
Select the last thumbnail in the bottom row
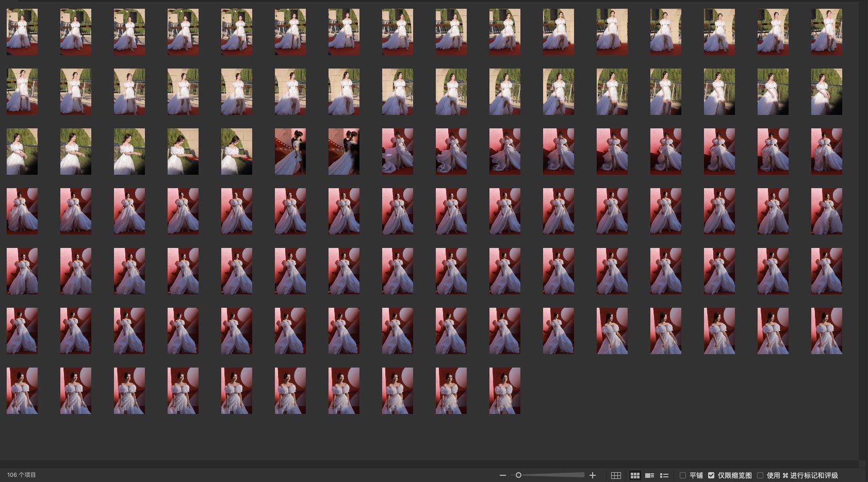(504, 391)
